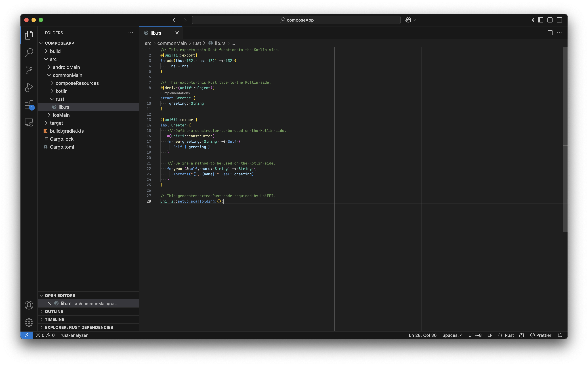Click rust in the breadcrumb path
Screen dimensions: 588x366
tap(197, 43)
